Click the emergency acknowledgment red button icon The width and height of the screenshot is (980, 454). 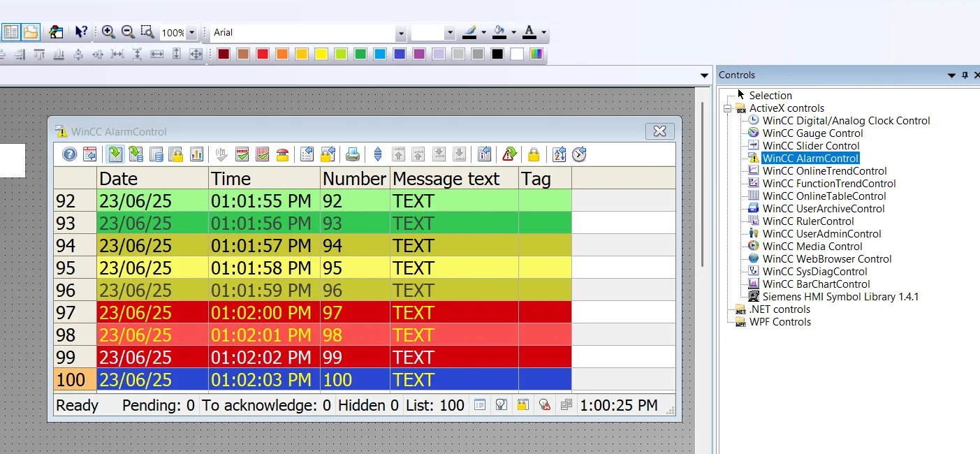pos(282,154)
